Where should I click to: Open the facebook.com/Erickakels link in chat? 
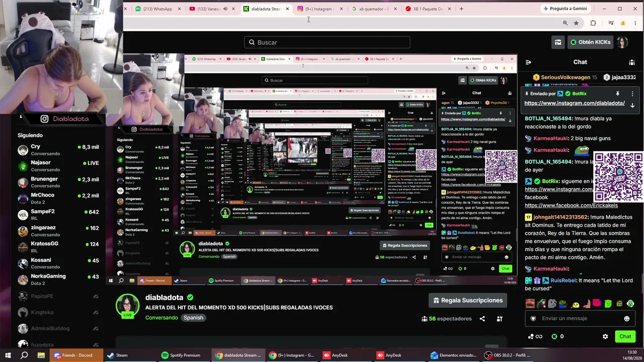point(571,205)
